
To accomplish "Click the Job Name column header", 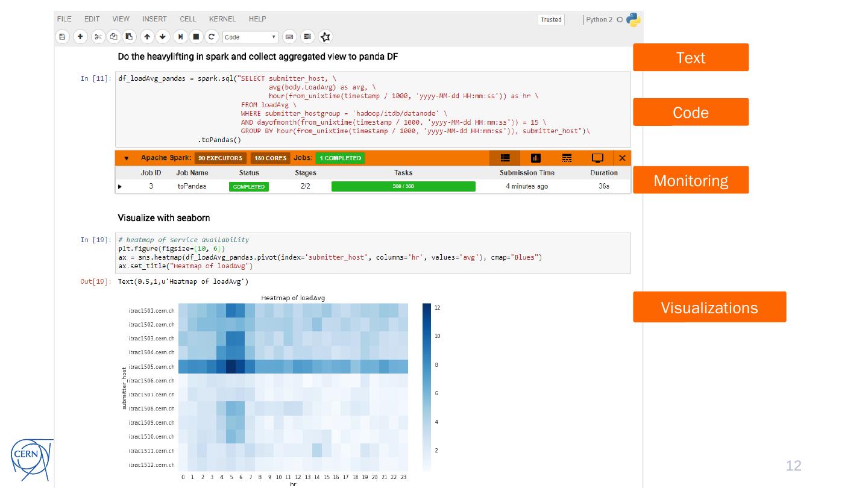I will coord(192,173).
